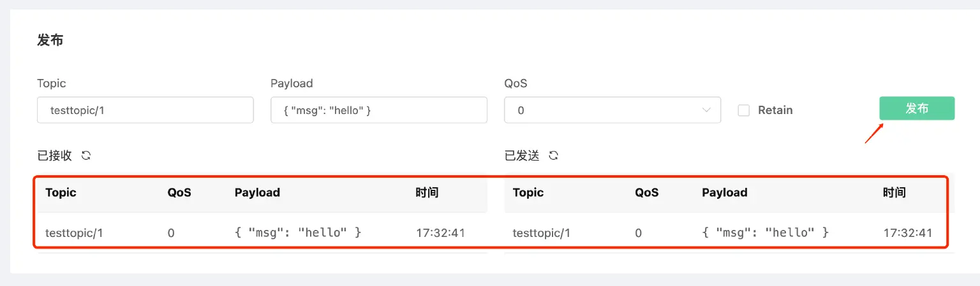
Task: Click 17:32:41 time in sent table
Action: (908, 232)
